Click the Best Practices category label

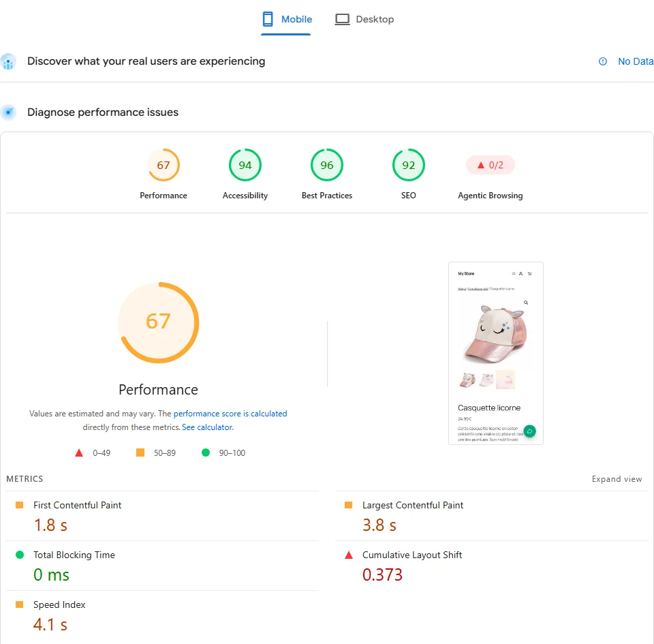(327, 196)
